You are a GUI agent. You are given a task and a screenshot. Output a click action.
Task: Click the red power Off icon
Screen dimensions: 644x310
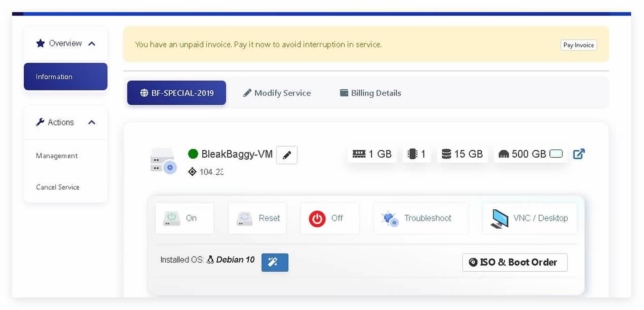click(x=317, y=219)
